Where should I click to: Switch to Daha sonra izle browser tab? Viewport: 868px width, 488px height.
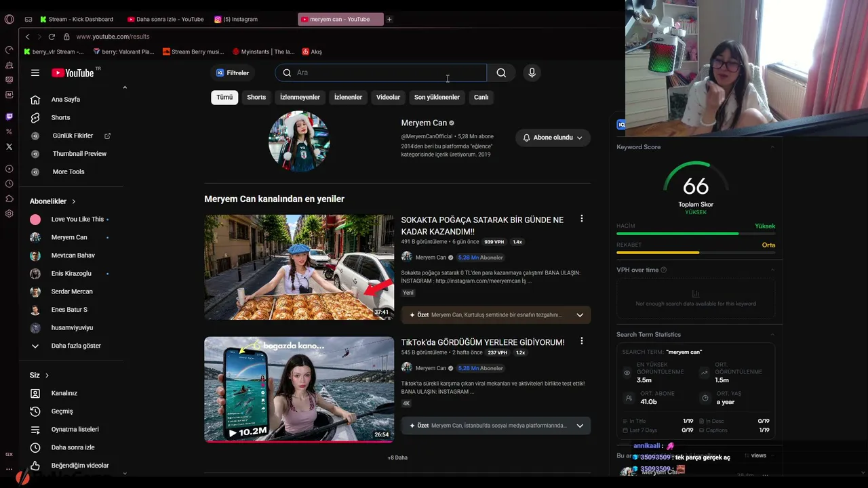(x=166, y=20)
